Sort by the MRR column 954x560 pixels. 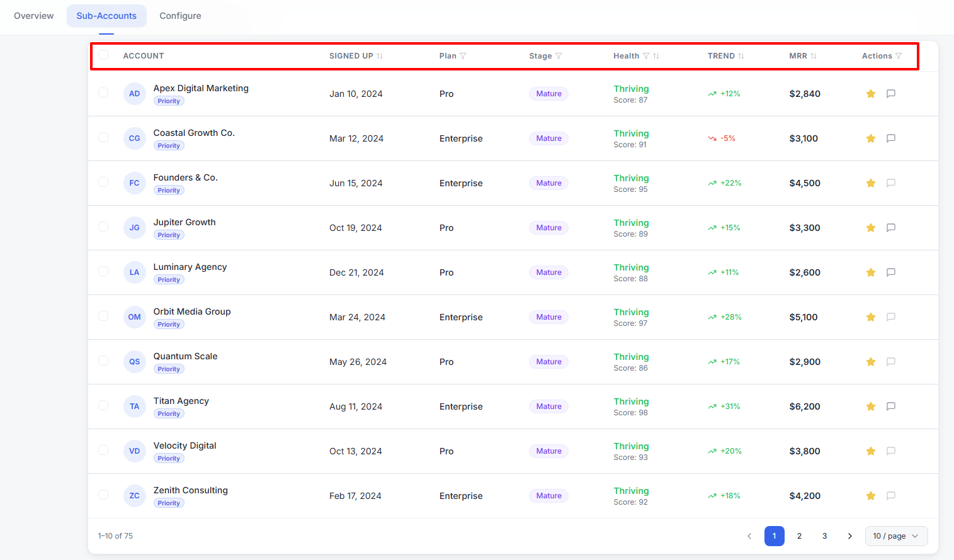tap(814, 56)
